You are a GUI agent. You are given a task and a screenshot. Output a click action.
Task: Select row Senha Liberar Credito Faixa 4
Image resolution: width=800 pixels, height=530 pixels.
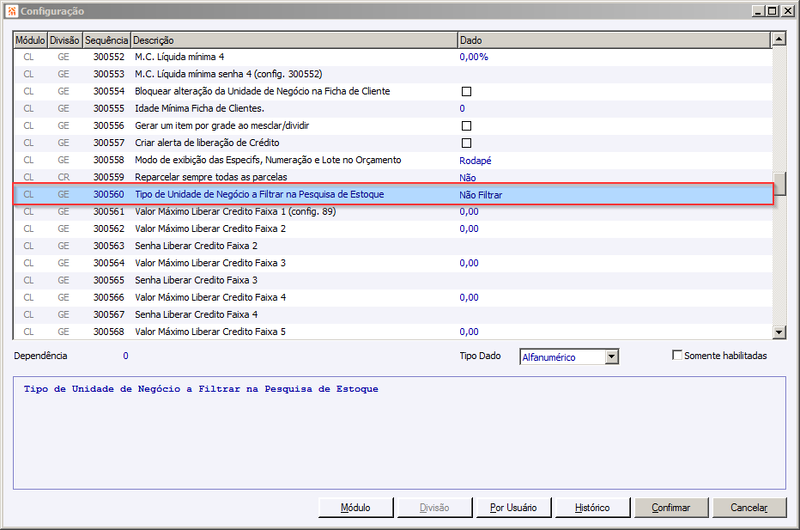point(393,315)
